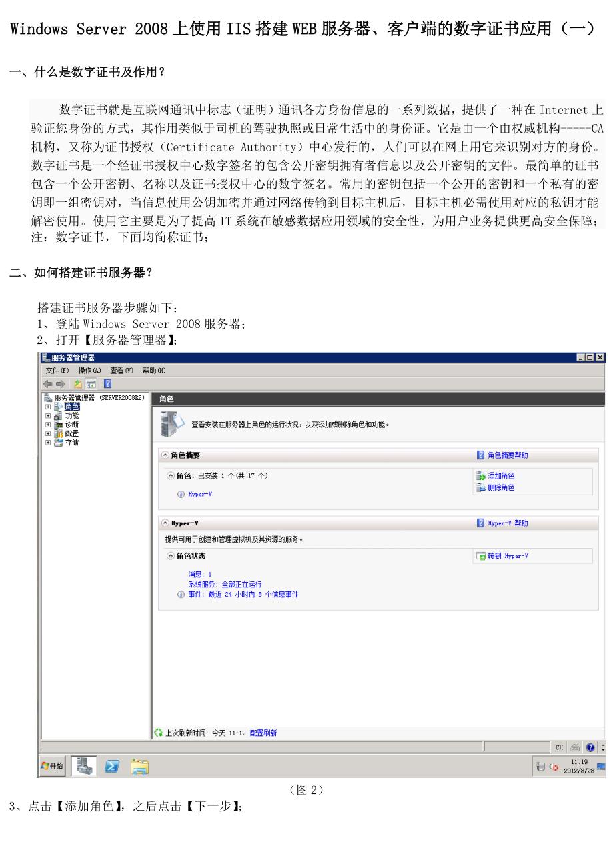Viewport: 613px width, 868px height.
Task: Open Windows Explorer folder on taskbar
Action: tap(139, 767)
